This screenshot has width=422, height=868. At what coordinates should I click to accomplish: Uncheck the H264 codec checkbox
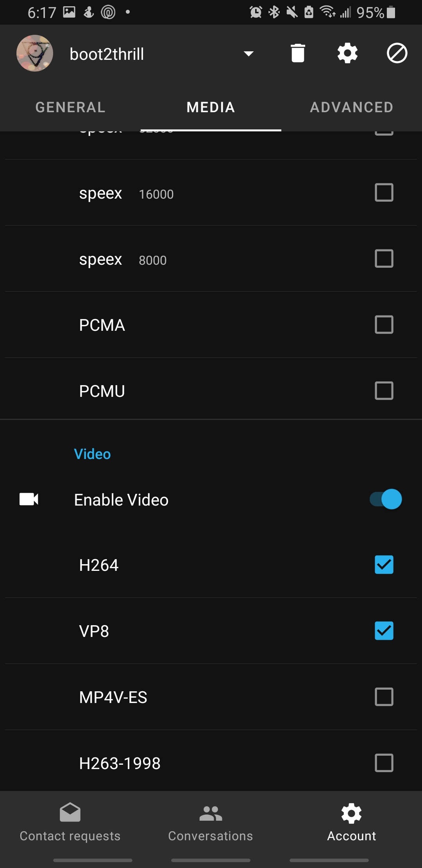pos(384,565)
